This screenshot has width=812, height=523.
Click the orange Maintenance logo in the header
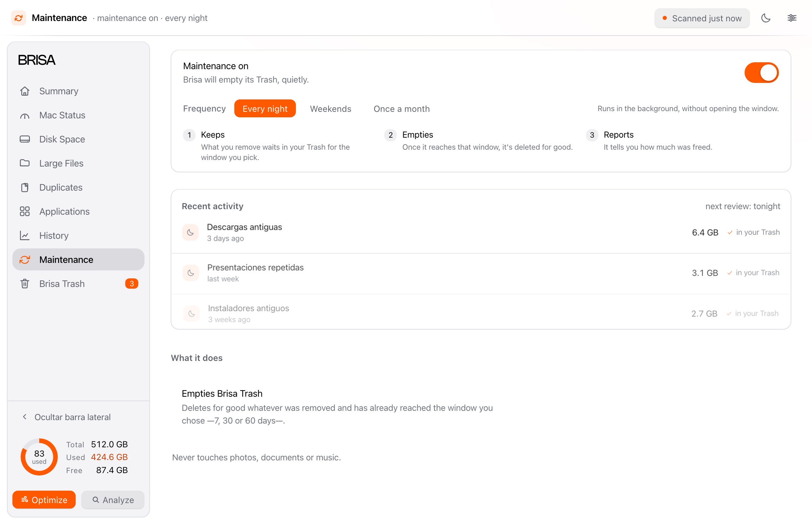19,18
